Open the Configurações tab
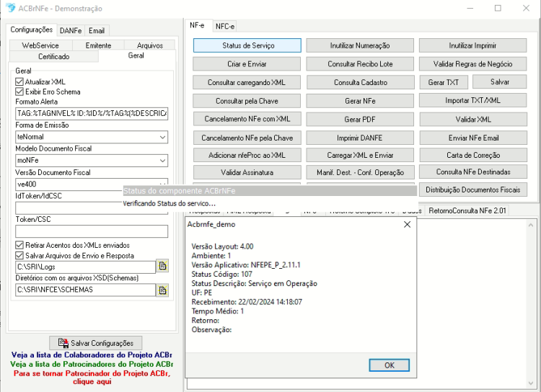Image resolution: width=541 pixels, height=392 pixels. [x=32, y=30]
